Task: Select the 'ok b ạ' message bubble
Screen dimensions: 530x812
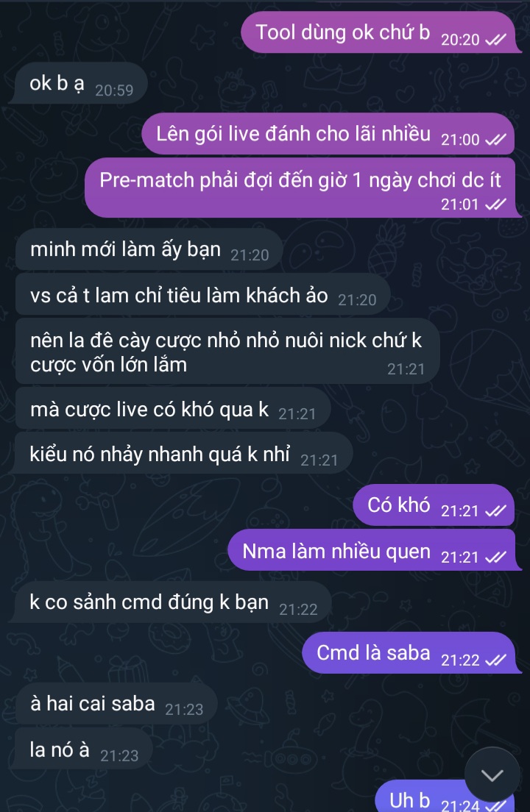Action: pyautogui.click(x=79, y=83)
